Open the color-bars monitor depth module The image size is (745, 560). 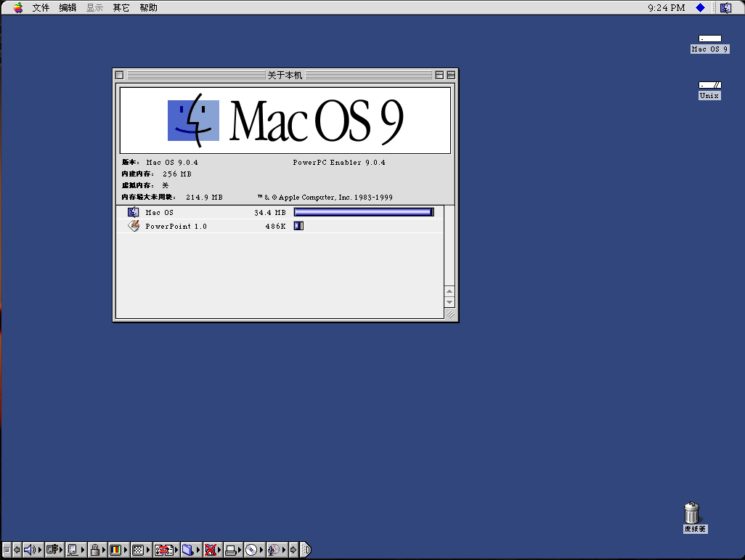[x=118, y=550]
